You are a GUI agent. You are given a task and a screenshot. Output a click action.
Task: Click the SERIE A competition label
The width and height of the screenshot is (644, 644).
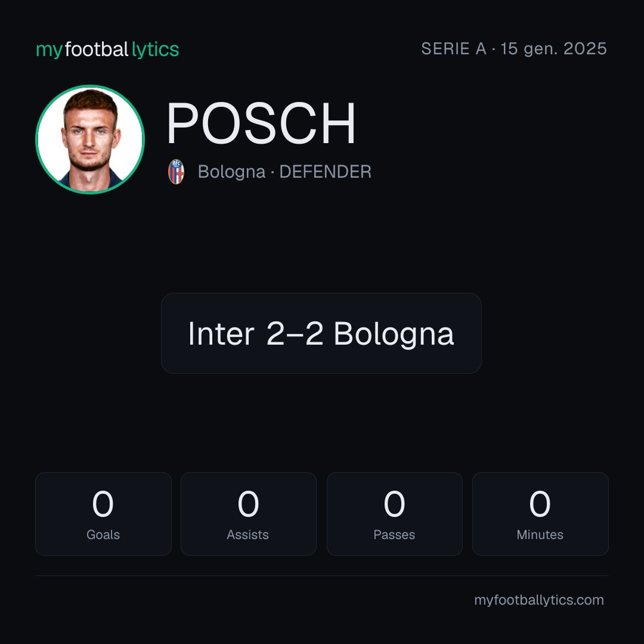[x=454, y=49]
